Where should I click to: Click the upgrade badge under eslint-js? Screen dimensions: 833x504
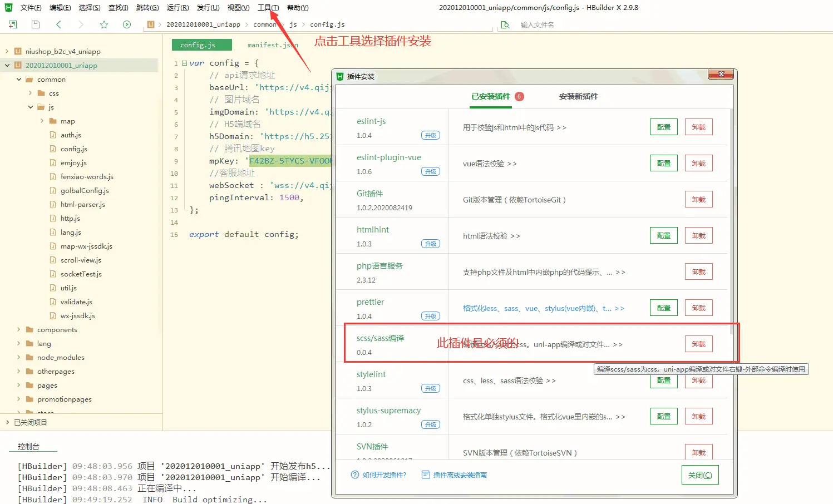pyautogui.click(x=430, y=135)
